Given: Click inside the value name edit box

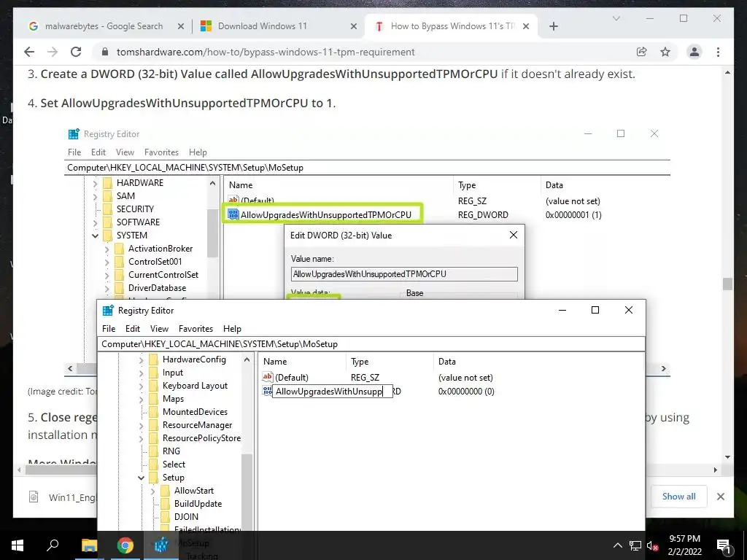Looking at the screenshot, I should coord(333,392).
